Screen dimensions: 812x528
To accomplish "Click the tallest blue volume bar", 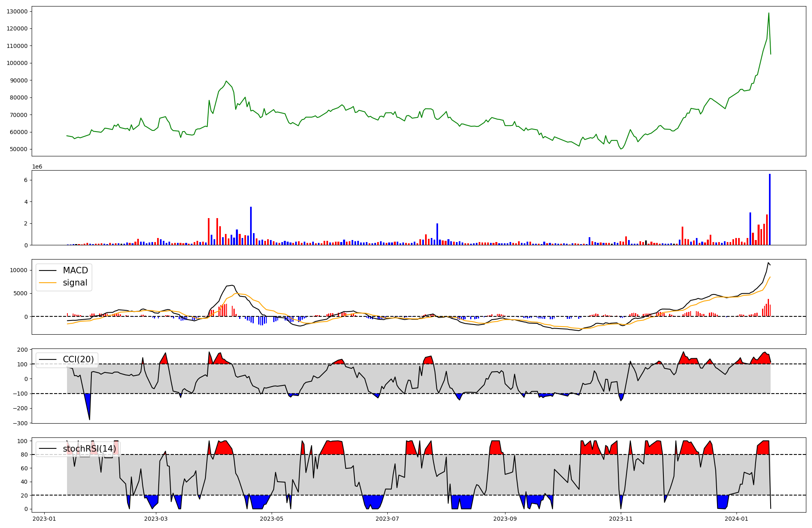I will 769,210.
